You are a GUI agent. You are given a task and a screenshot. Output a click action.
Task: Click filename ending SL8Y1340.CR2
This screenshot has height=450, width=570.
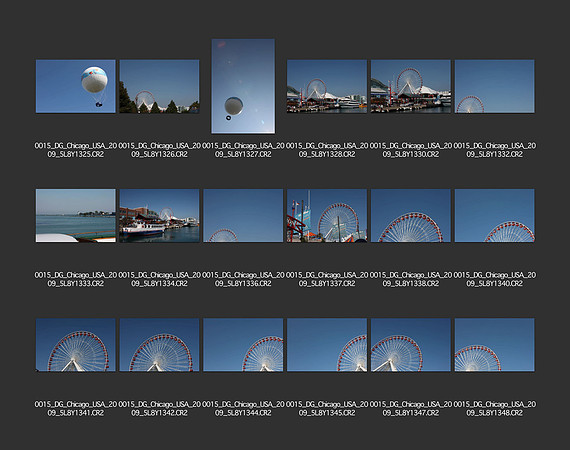tap(494, 279)
